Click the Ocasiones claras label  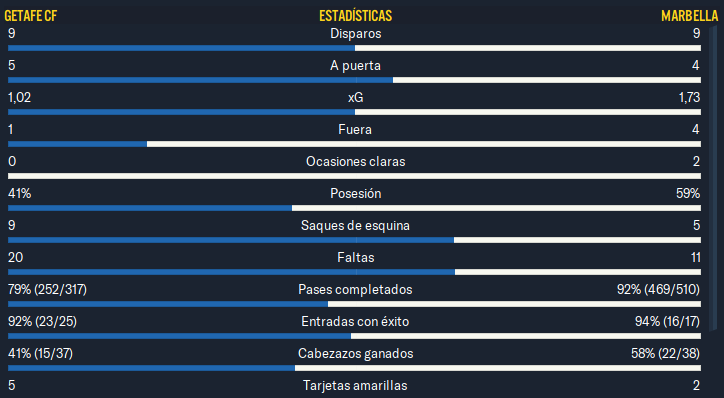[x=356, y=161]
